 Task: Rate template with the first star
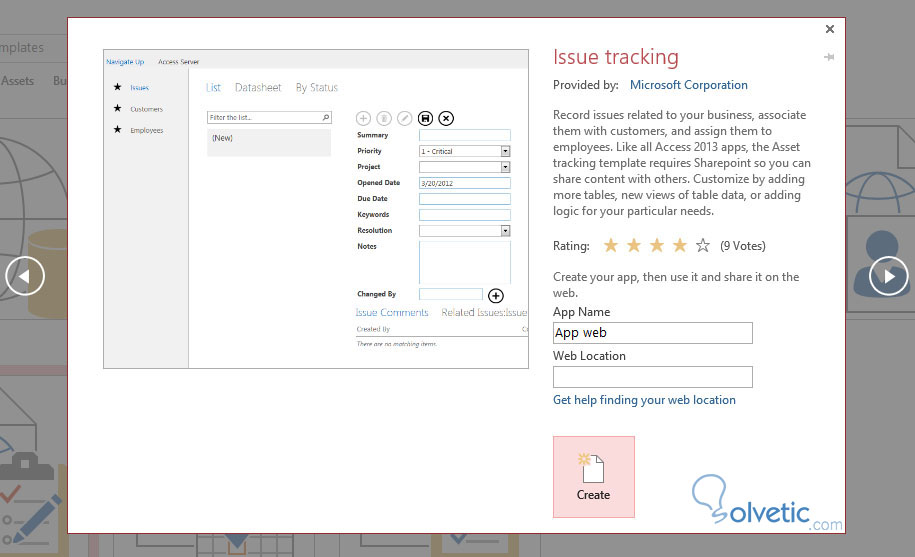[x=611, y=246]
